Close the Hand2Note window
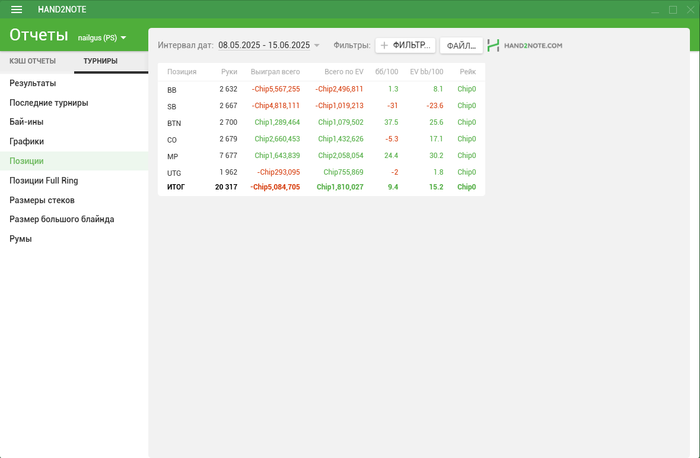Screen dimensions: 700x458 click(690, 10)
